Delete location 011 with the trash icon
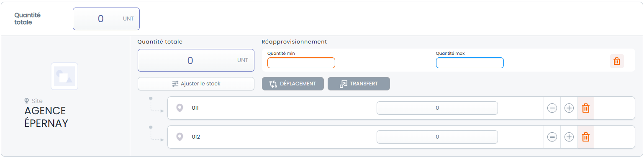Viewport: 644px width, 157px height. point(586,108)
